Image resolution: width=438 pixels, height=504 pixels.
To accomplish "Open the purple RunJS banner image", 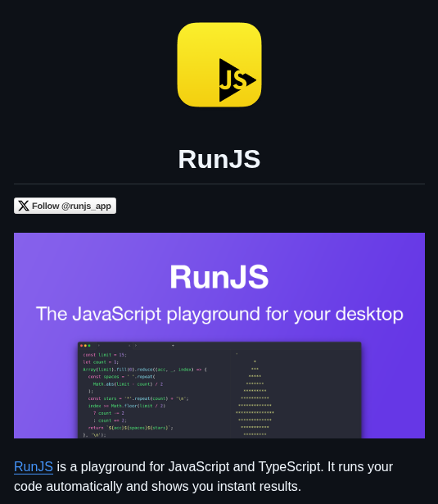I will click(x=219, y=335).
